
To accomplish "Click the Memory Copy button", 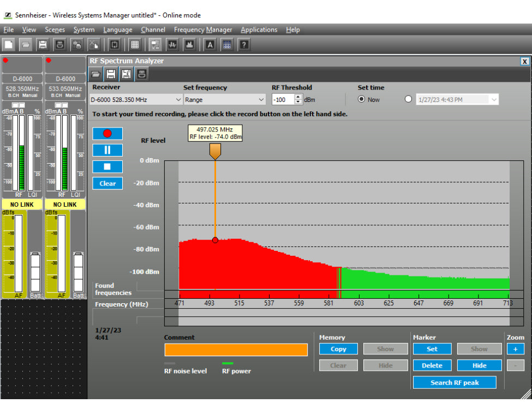I will pos(338,349).
